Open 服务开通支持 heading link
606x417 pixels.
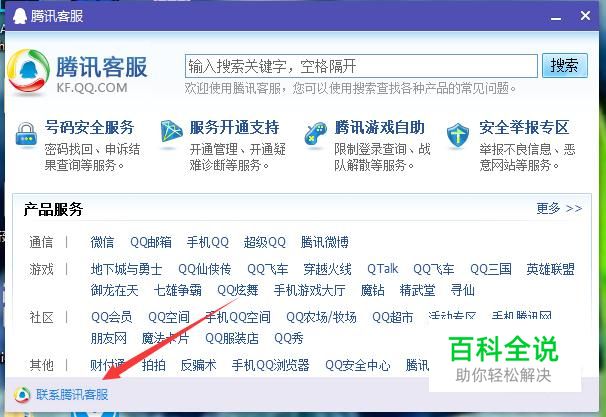tap(235, 128)
